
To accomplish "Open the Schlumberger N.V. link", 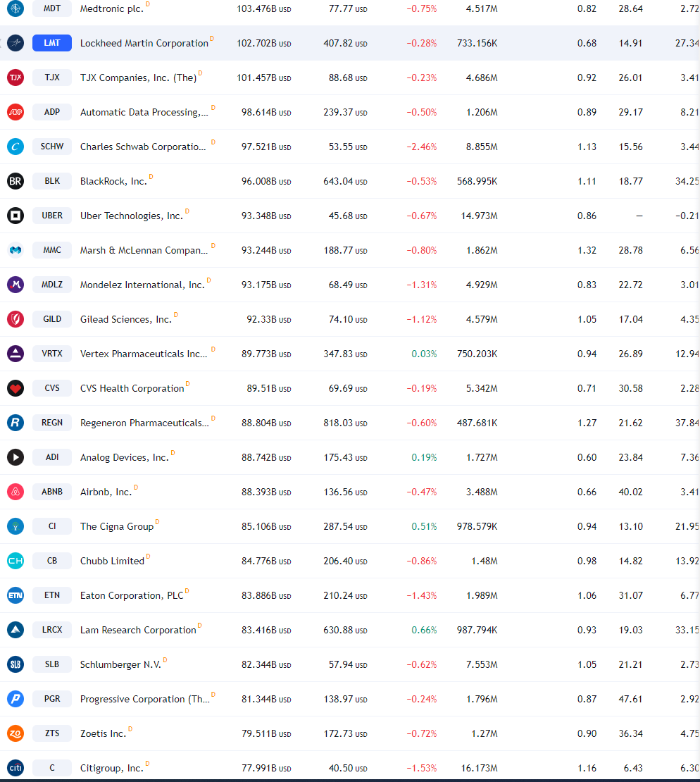I will (x=120, y=665).
